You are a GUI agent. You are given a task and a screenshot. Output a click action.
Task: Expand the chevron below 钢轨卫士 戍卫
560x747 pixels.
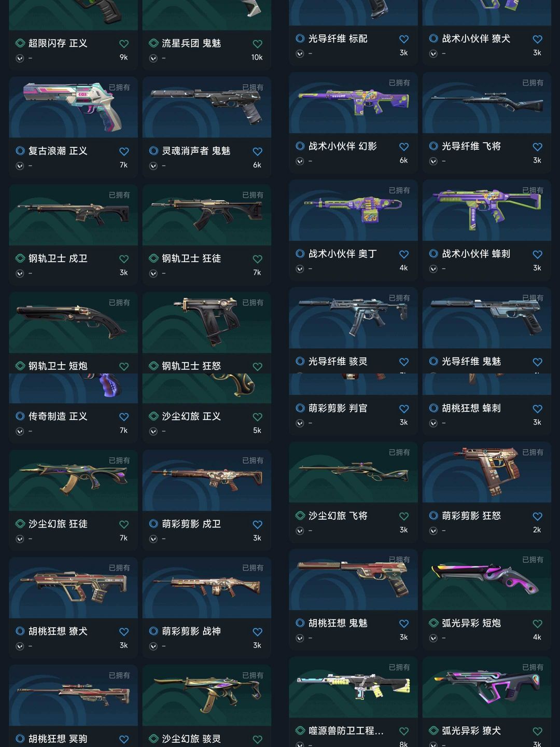click(x=20, y=273)
